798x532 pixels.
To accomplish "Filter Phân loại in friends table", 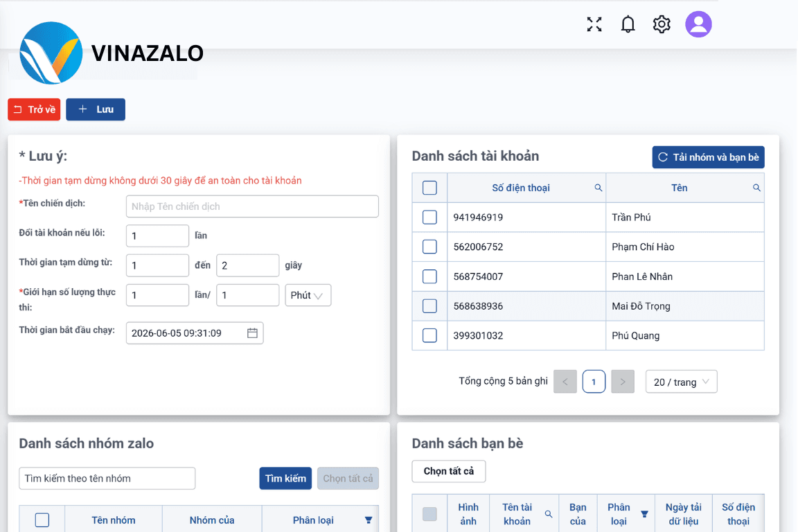I will click(x=644, y=514).
